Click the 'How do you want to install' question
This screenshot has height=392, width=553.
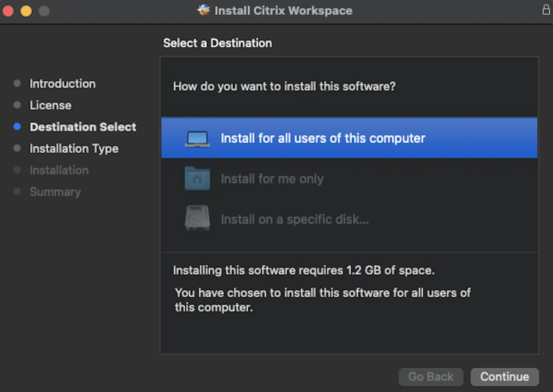click(284, 86)
